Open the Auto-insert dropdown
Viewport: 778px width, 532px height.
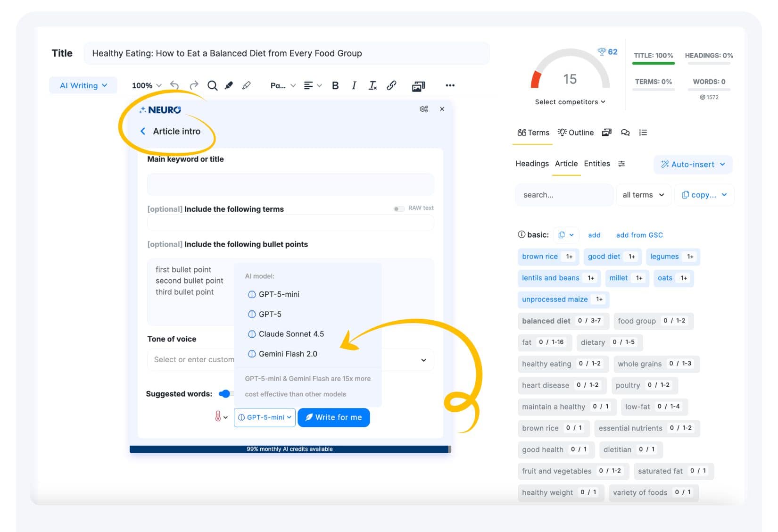(x=693, y=164)
